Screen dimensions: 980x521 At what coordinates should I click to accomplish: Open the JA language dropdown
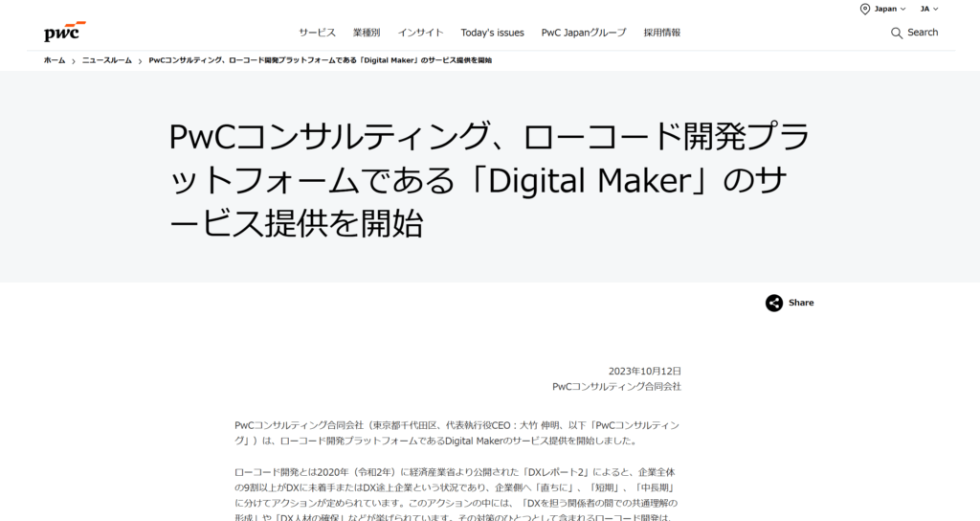[x=928, y=9]
